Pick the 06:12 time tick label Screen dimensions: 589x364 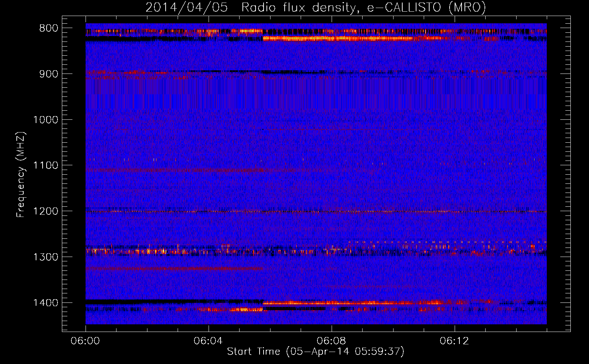[x=454, y=341]
